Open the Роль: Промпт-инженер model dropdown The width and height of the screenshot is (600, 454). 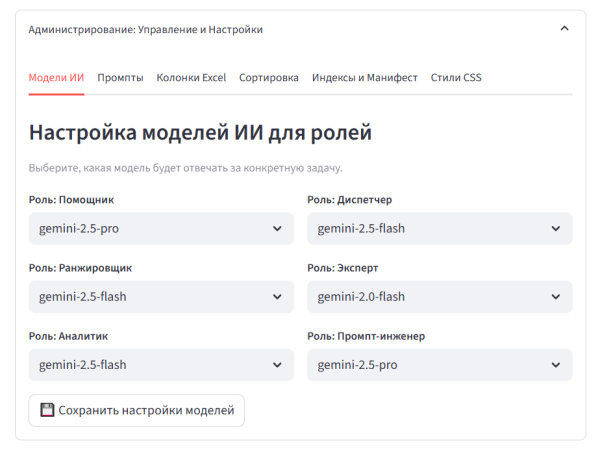(x=440, y=365)
